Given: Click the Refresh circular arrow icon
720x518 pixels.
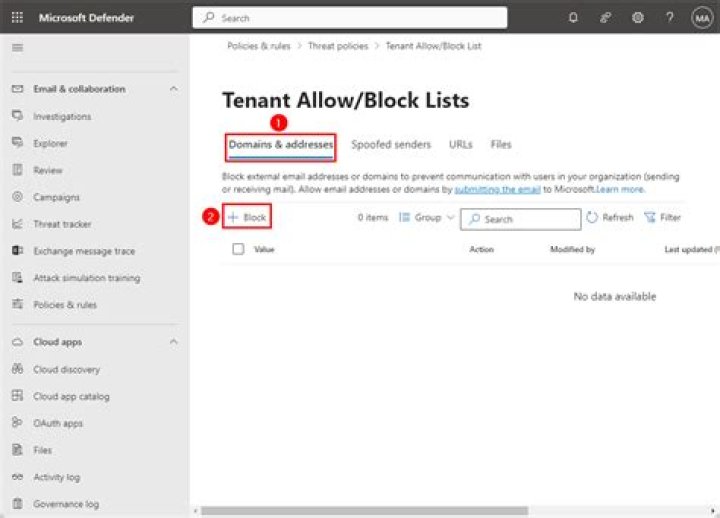Looking at the screenshot, I should tap(592, 217).
